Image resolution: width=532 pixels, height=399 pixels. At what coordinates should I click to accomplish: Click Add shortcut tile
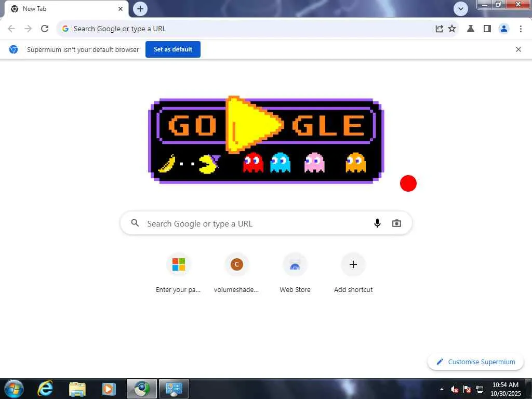point(353,273)
